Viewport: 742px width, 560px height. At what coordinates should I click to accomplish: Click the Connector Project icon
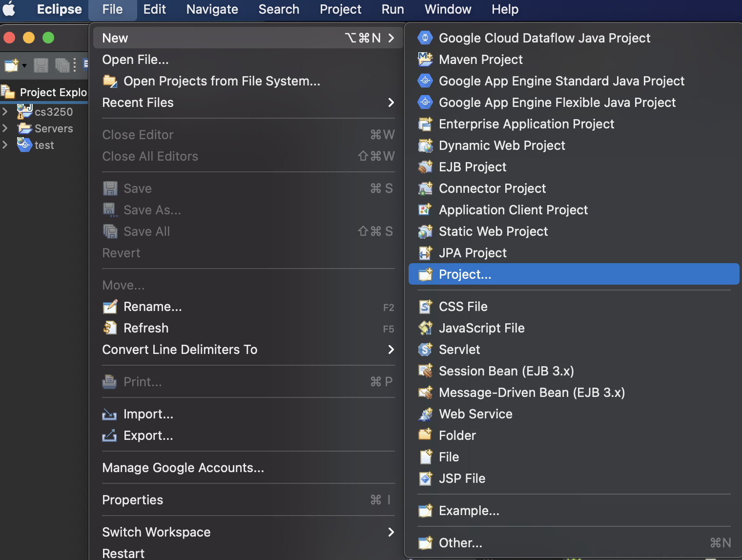click(x=425, y=188)
